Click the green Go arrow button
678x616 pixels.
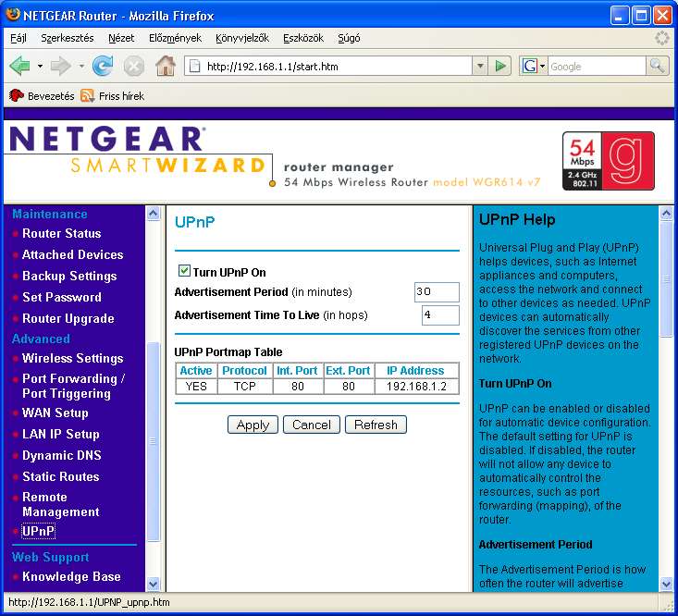tap(500, 67)
